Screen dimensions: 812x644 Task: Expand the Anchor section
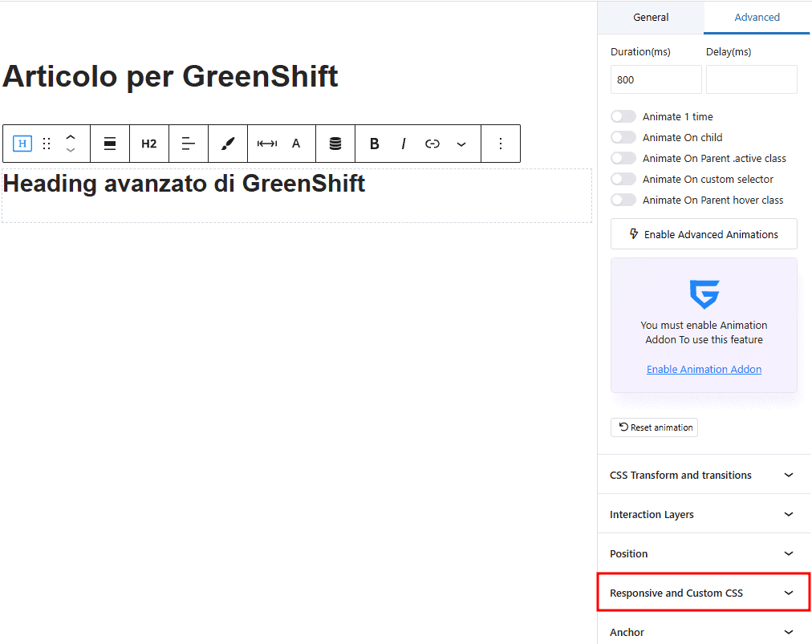click(704, 632)
